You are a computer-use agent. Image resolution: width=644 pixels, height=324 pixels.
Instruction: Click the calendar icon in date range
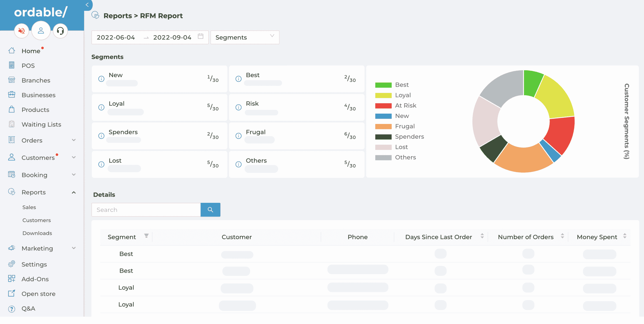pyautogui.click(x=200, y=36)
